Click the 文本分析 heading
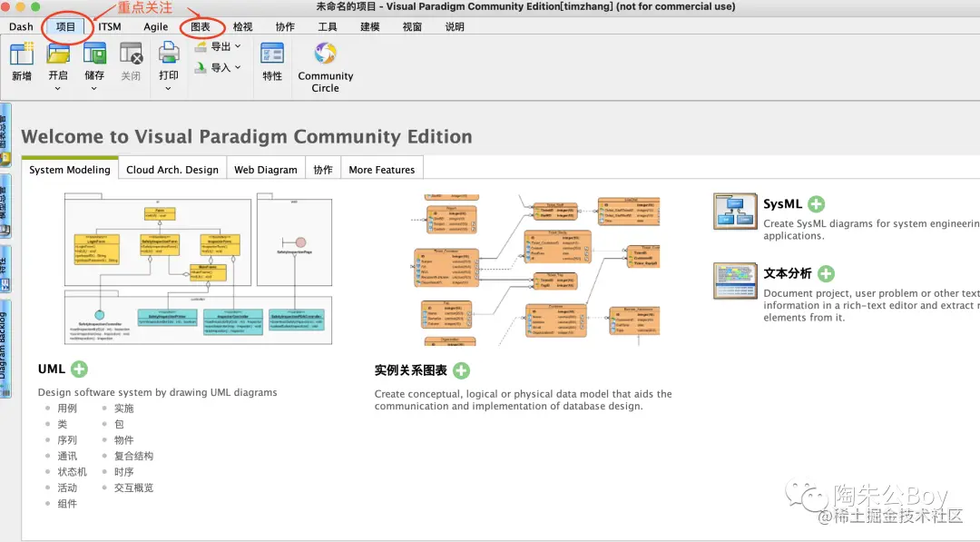The image size is (980, 542). tap(788, 273)
